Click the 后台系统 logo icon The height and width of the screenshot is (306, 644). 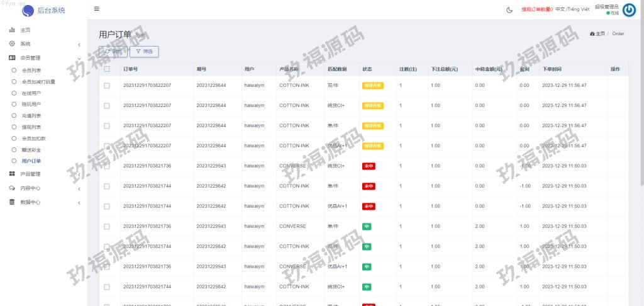pos(28,10)
